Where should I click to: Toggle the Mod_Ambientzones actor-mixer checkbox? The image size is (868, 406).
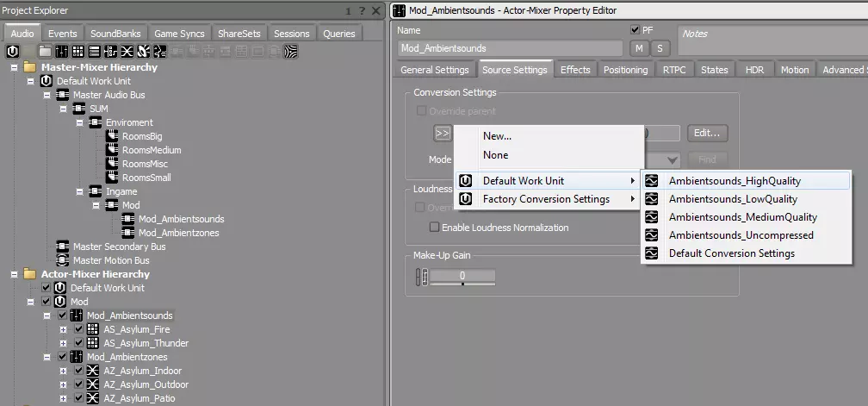coord(63,357)
